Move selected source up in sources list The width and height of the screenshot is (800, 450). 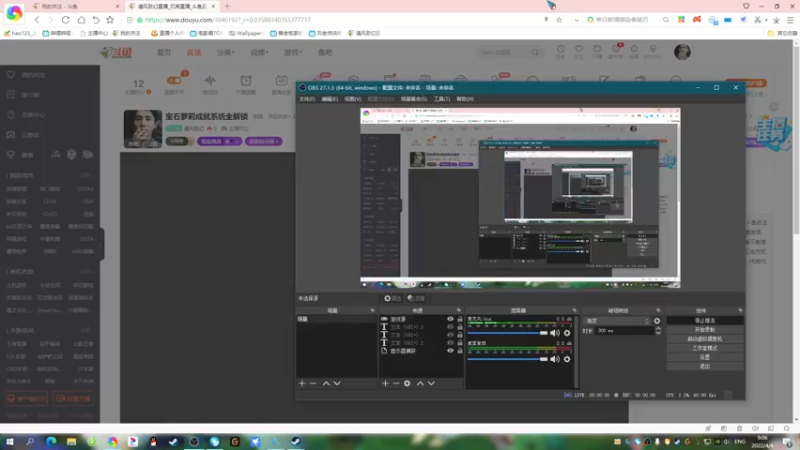click(x=420, y=383)
